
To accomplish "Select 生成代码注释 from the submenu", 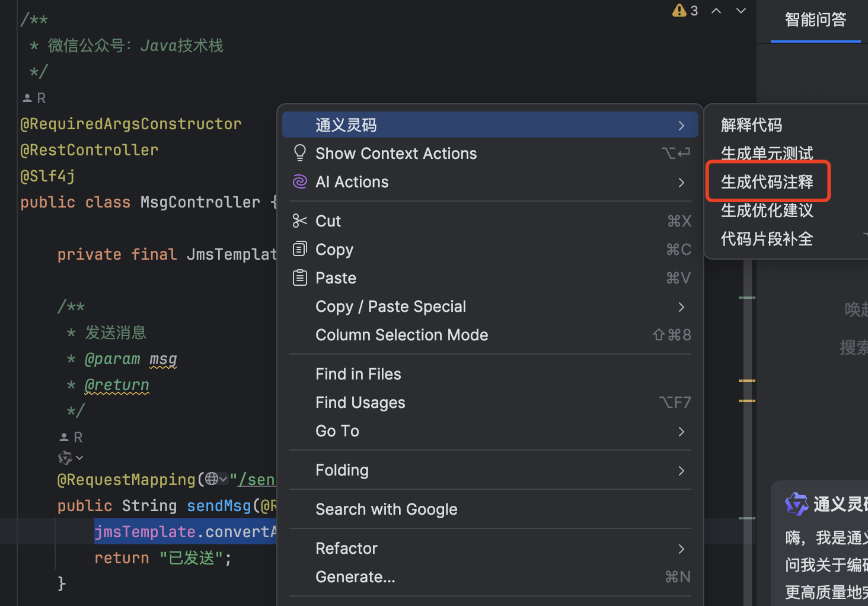I will (767, 182).
